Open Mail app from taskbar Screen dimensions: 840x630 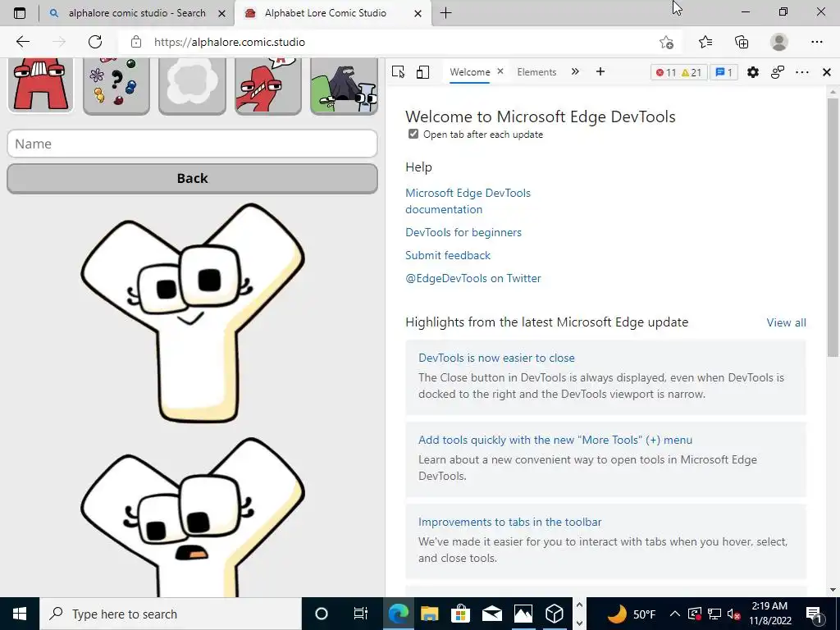coord(492,614)
